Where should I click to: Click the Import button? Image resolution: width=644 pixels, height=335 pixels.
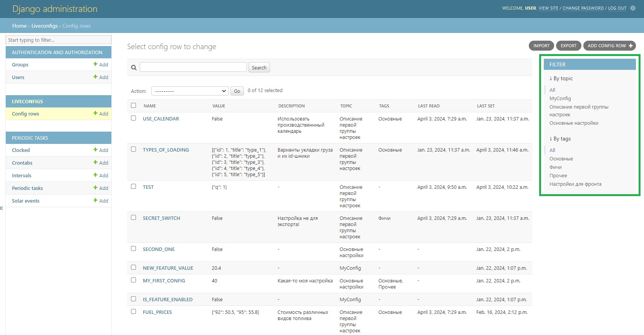pos(541,46)
